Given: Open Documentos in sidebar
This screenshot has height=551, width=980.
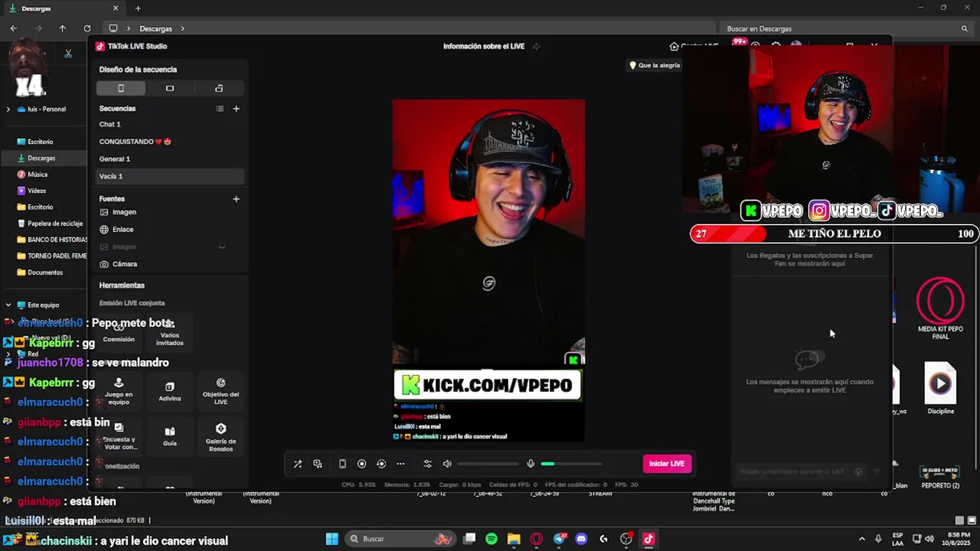Looking at the screenshot, I should pos(46,272).
